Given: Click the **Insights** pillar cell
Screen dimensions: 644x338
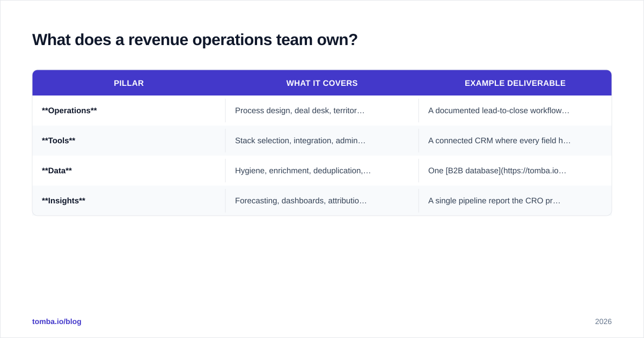Looking at the screenshot, I should pyautogui.click(x=129, y=201).
